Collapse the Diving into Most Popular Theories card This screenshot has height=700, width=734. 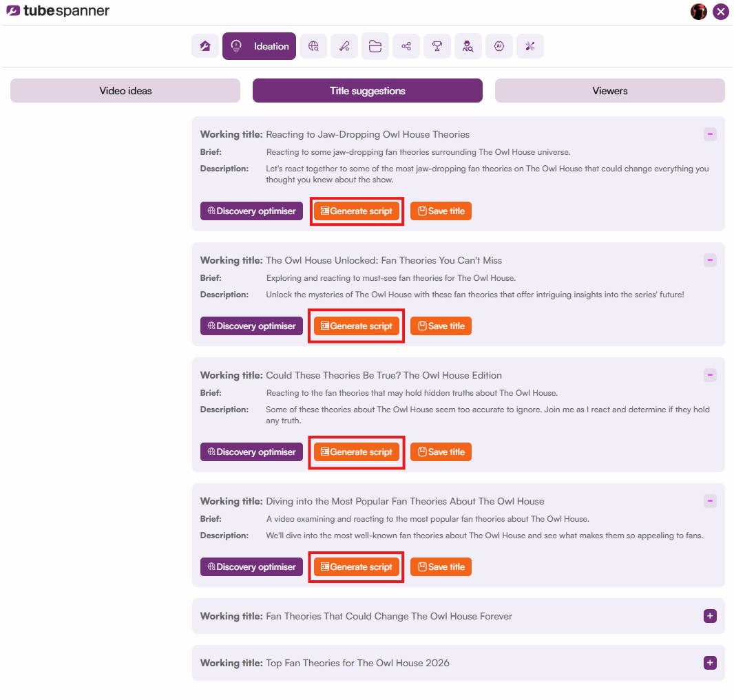click(710, 501)
